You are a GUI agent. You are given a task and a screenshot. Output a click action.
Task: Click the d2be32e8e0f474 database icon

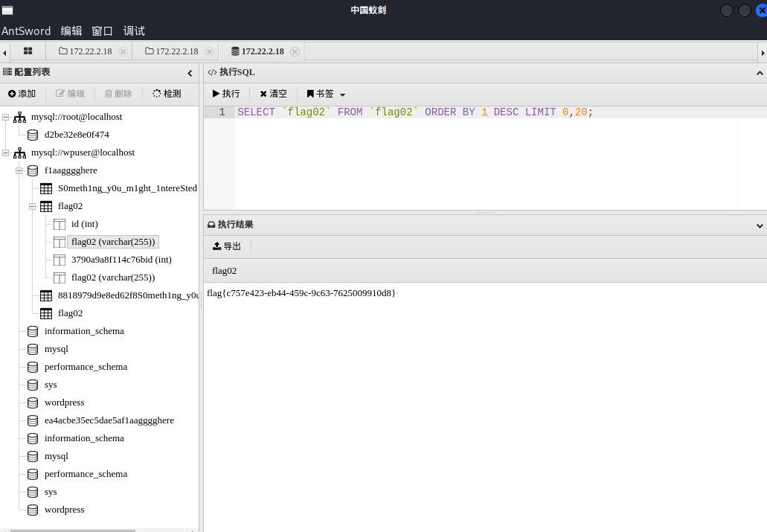33,135
